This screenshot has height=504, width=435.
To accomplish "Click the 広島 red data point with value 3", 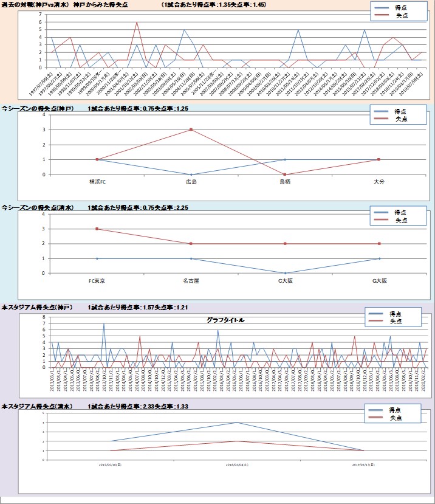I will 191,129.
